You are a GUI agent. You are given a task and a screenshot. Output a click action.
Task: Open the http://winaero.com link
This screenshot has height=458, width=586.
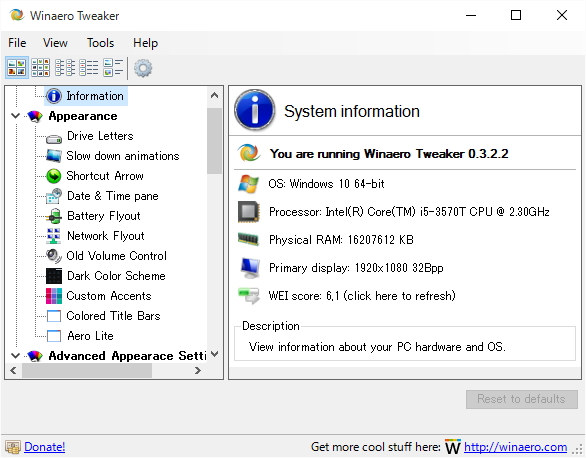tap(515, 447)
